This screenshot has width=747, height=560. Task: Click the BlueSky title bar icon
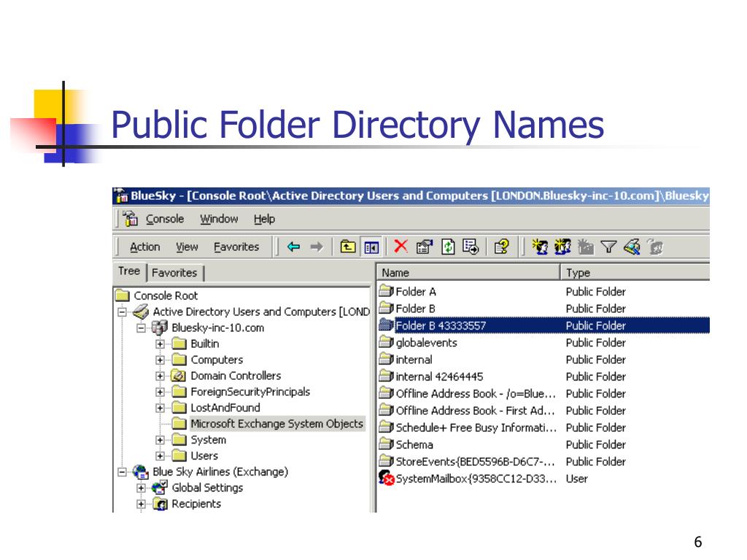[121, 195]
